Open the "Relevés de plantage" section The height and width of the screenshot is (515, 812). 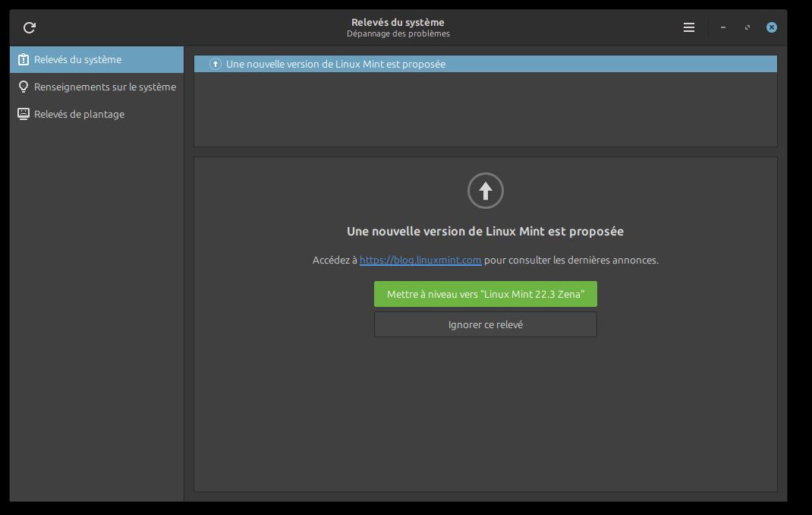pyautogui.click(x=79, y=114)
